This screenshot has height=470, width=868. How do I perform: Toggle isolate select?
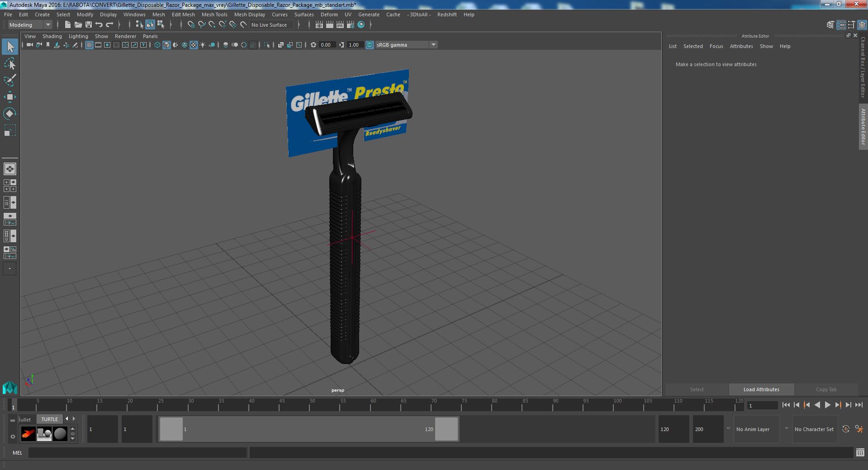click(x=266, y=45)
